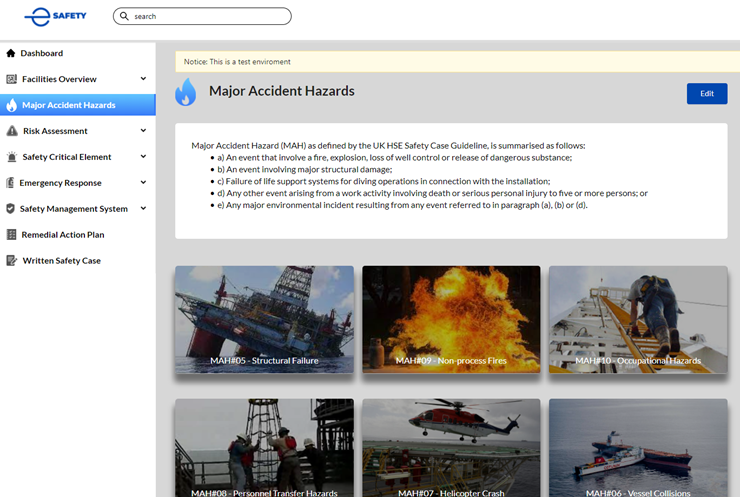Expand the Risk Assessment chevron
740x497 pixels.
coord(143,131)
